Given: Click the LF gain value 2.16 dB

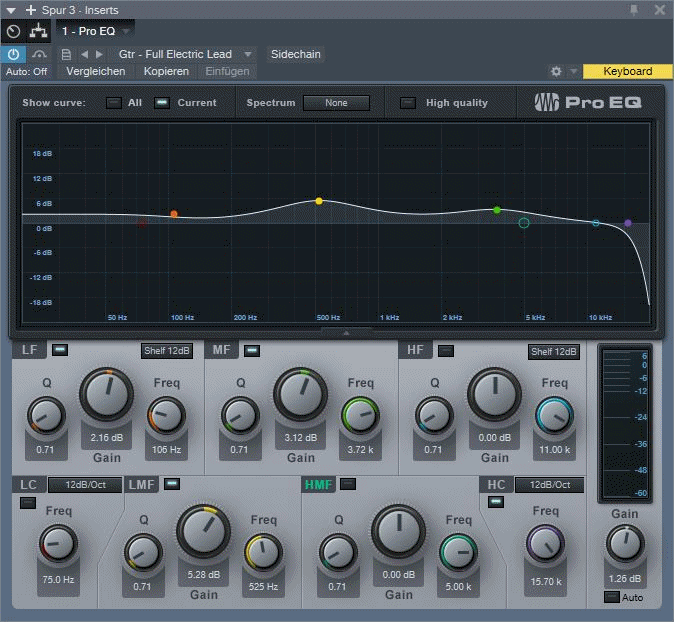Looking at the screenshot, I should pyautogui.click(x=106, y=438).
